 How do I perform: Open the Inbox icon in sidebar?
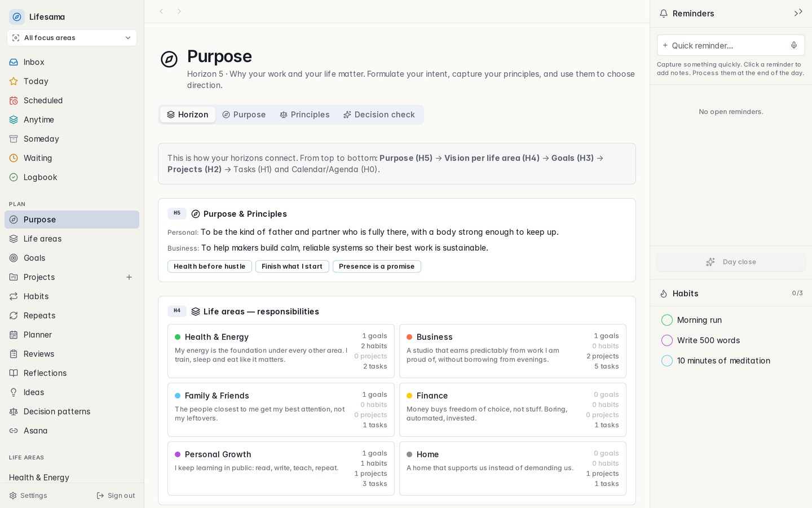point(14,62)
